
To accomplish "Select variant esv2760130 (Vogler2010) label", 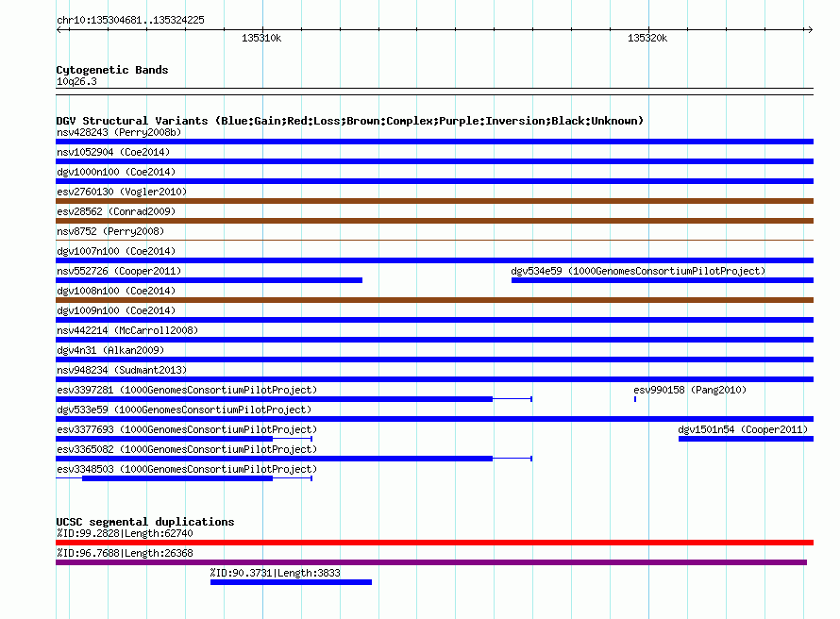I will (122, 192).
